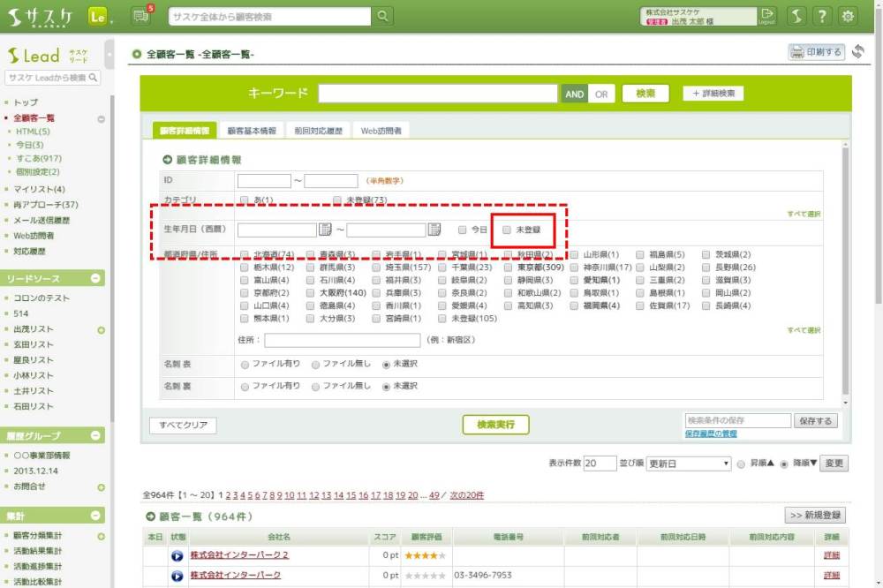Collapse the 履歴グループ sidebar section
The image size is (883, 588).
(x=97, y=436)
